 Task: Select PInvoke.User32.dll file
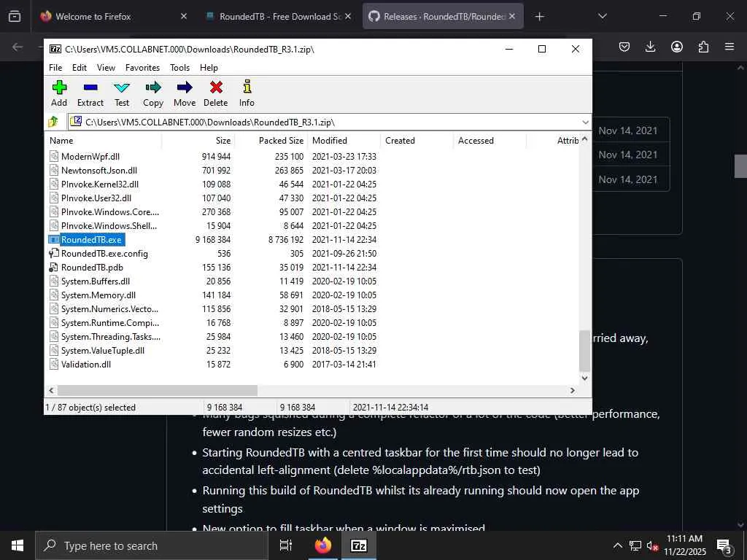point(96,198)
